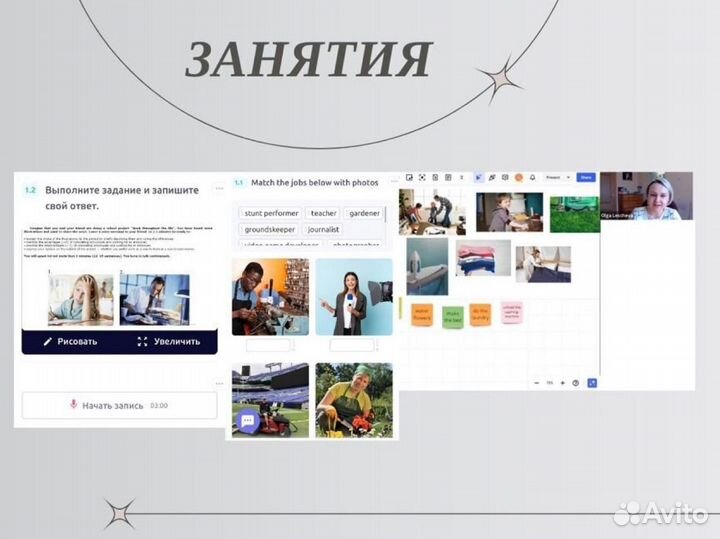
Task: Select the iron image on whiteboard
Action: [x=427, y=266]
